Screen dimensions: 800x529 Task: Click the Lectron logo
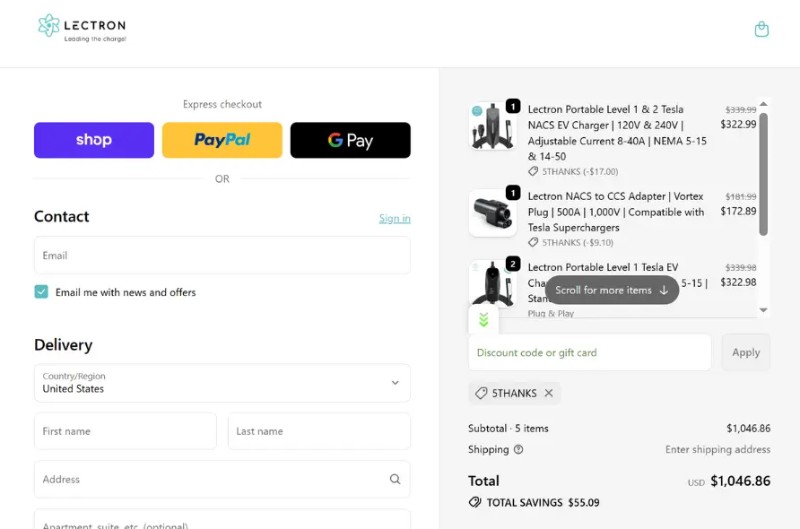(82, 28)
